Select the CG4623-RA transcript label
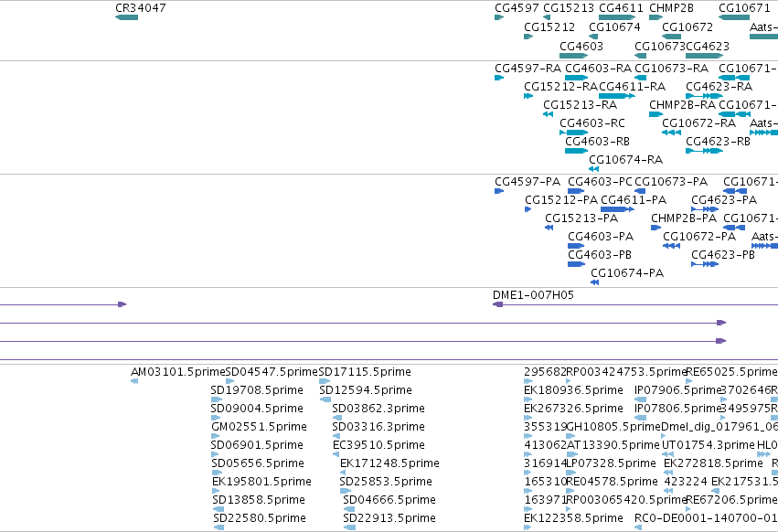The height and width of the screenshot is (532, 778). (719, 86)
